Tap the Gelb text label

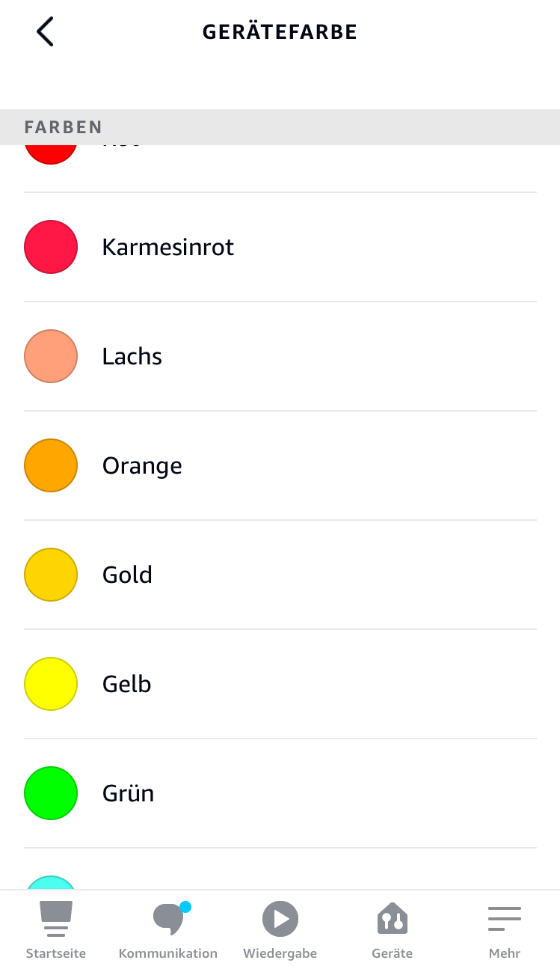pos(127,684)
